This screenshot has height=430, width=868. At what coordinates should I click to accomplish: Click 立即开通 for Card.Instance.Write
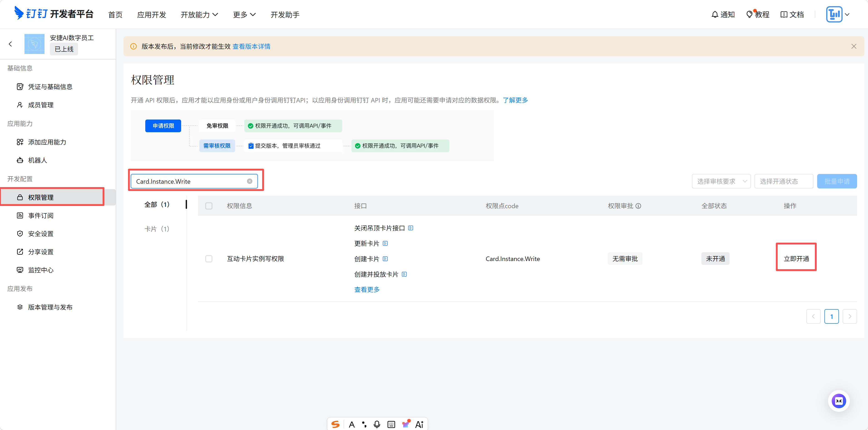click(x=796, y=259)
